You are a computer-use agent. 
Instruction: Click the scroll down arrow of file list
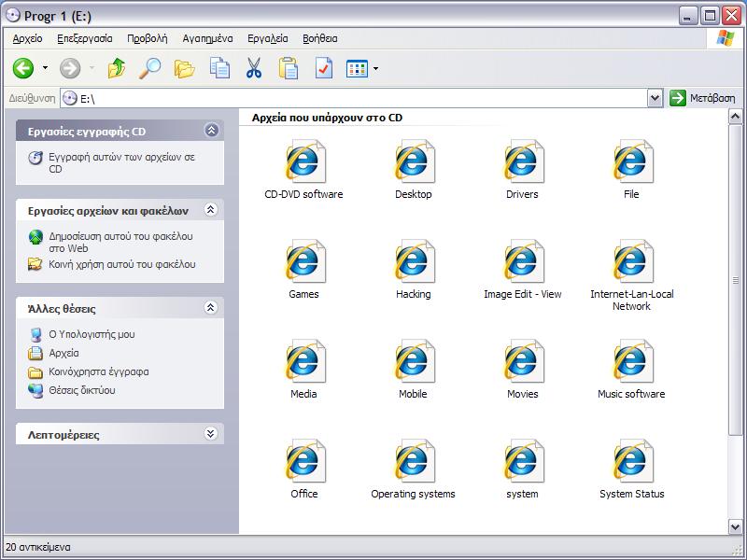coord(735,526)
